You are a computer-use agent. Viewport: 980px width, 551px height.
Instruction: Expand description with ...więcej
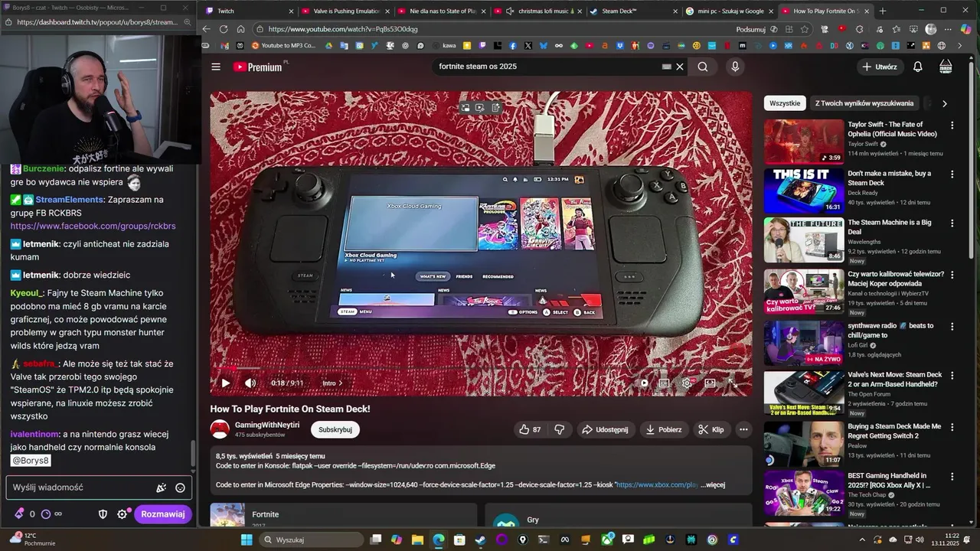713,484
